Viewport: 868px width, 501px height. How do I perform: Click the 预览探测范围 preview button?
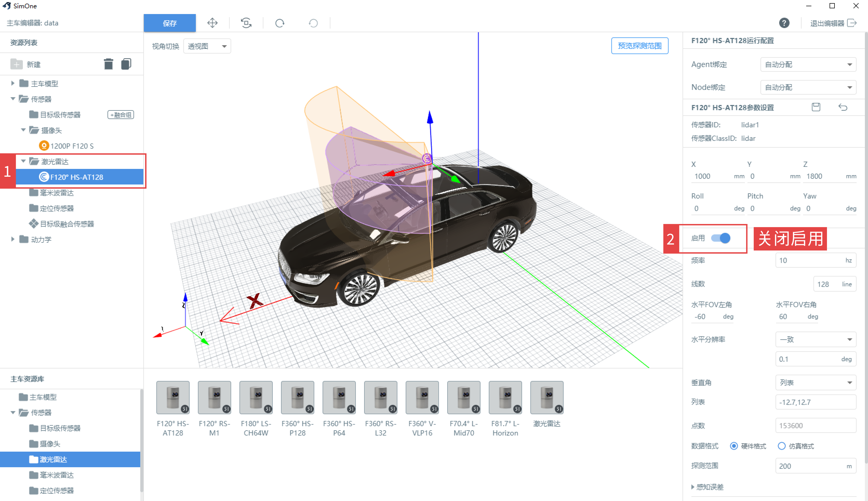click(x=640, y=46)
